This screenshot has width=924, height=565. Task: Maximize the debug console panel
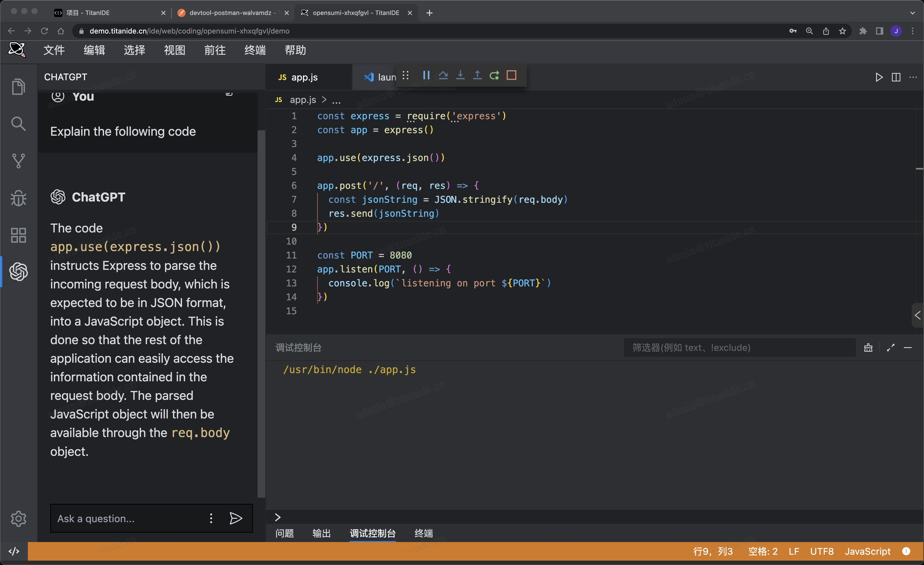[x=891, y=348]
